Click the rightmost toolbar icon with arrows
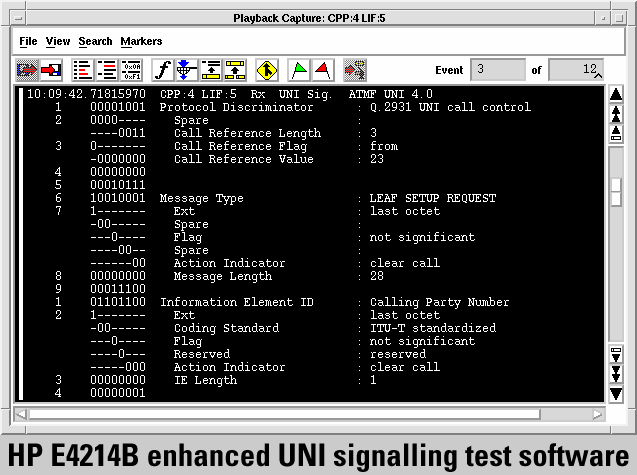This screenshot has height=475, width=637. (355, 70)
